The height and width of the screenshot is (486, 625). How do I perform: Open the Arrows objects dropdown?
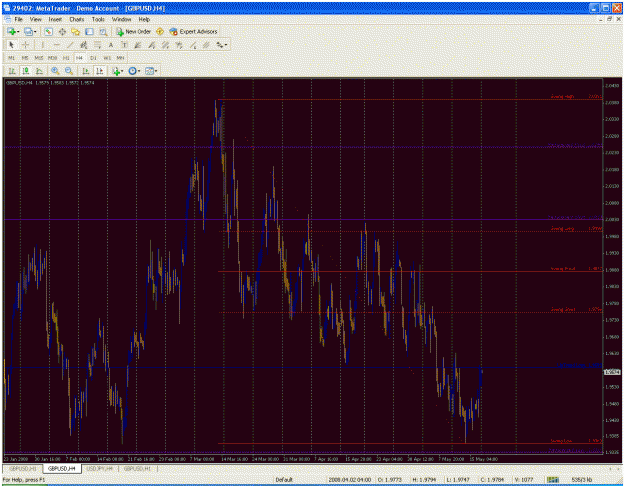[x=222, y=45]
